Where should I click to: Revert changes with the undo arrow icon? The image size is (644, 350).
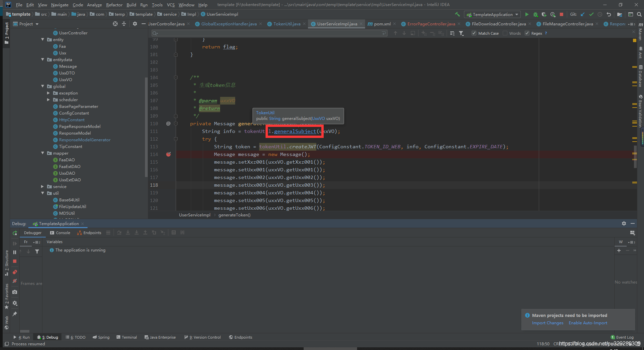point(609,14)
